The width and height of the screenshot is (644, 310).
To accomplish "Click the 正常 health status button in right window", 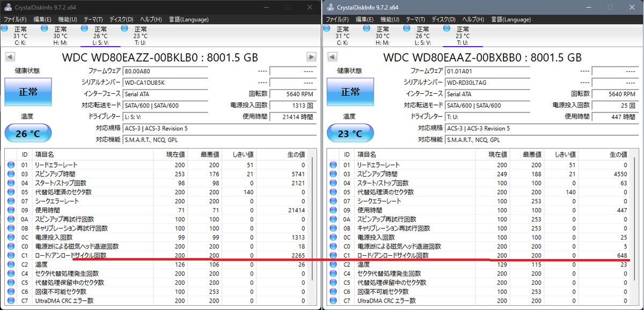I will click(350, 92).
